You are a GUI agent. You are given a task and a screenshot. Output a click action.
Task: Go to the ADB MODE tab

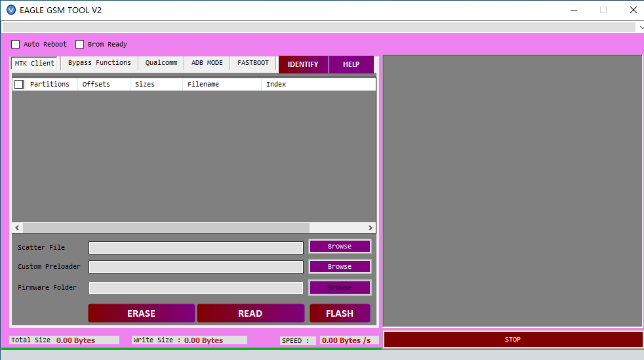click(207, 63)
